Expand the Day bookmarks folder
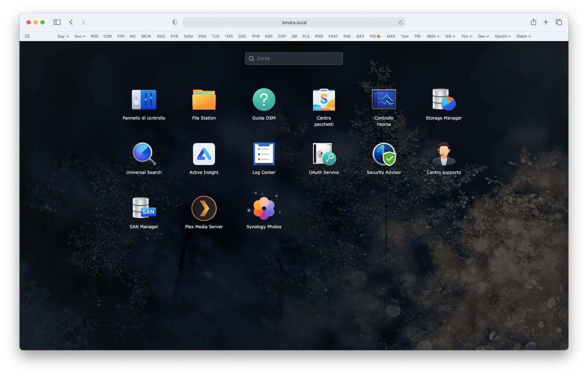 (63, 36)
